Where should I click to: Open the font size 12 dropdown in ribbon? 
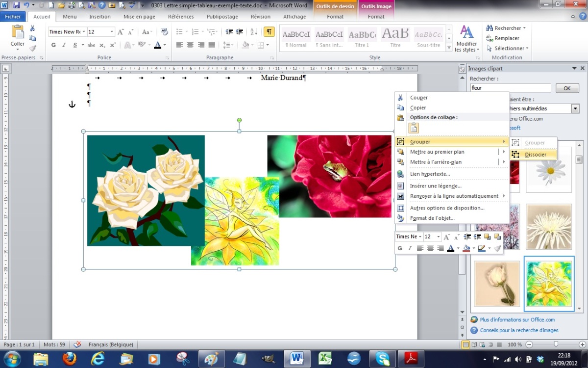coord(112,32)
